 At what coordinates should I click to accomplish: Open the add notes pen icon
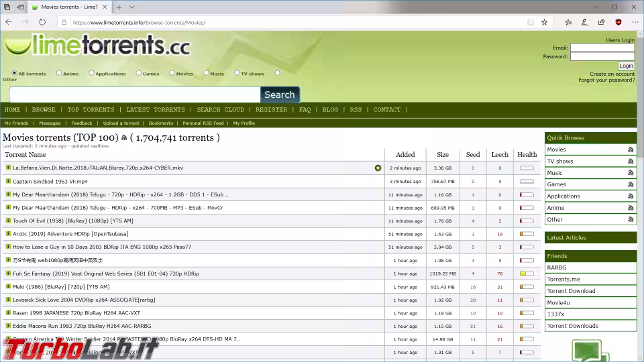(x=584, y=22)
